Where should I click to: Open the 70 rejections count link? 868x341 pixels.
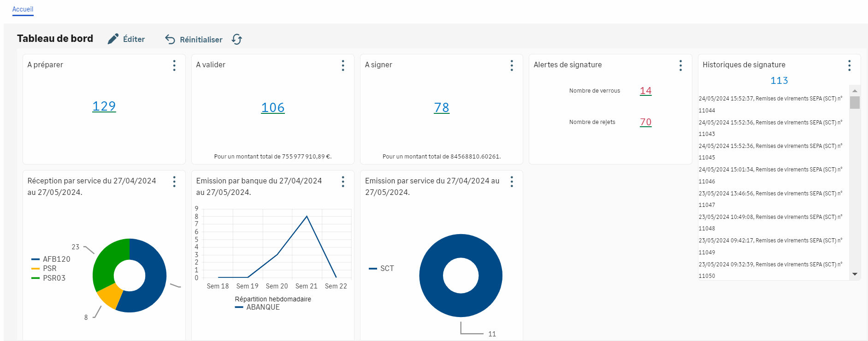[645, 122]
